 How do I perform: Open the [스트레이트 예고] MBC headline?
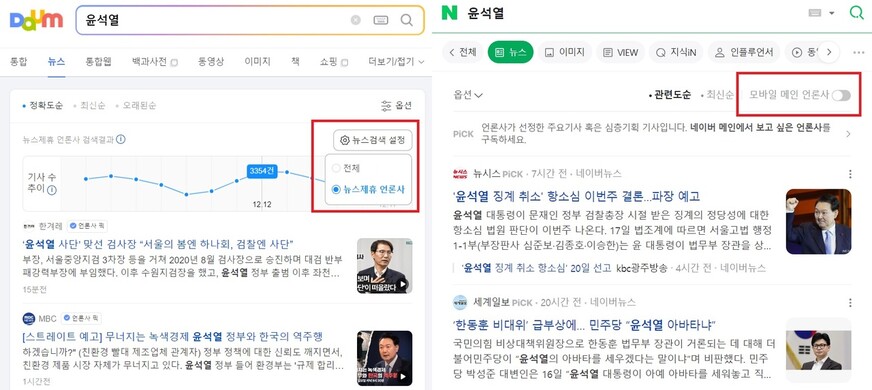[172, 337]
